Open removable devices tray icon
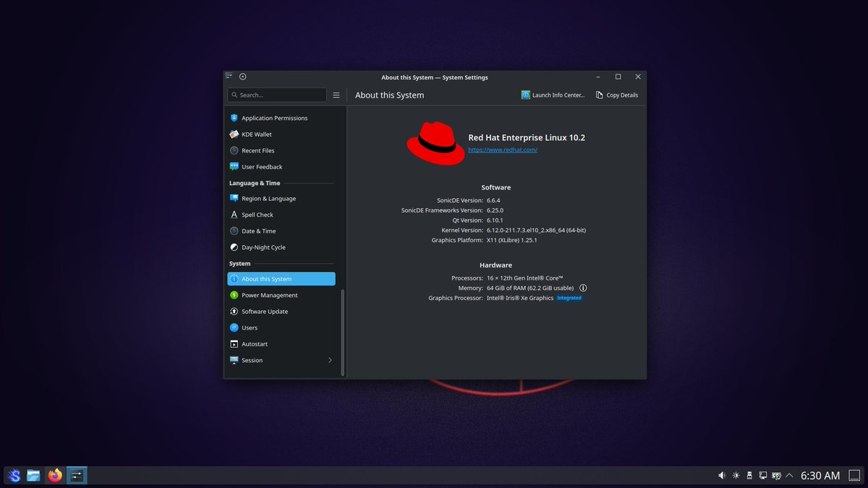Image resolution: width=868 pixels, height=488 pixels. (749, 476)
